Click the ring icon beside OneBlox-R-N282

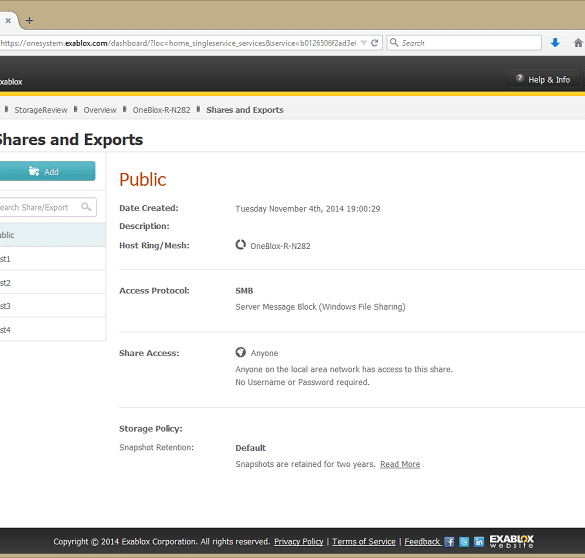(x=241, y=245)
